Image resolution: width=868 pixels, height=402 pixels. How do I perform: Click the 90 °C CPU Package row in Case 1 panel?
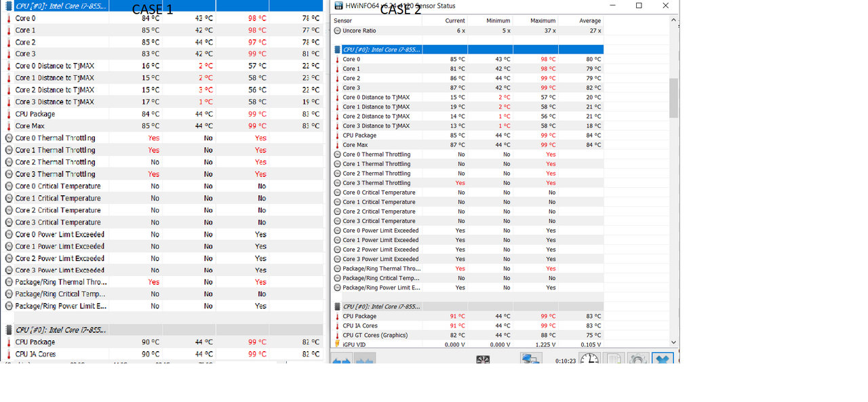coord(161,342)
